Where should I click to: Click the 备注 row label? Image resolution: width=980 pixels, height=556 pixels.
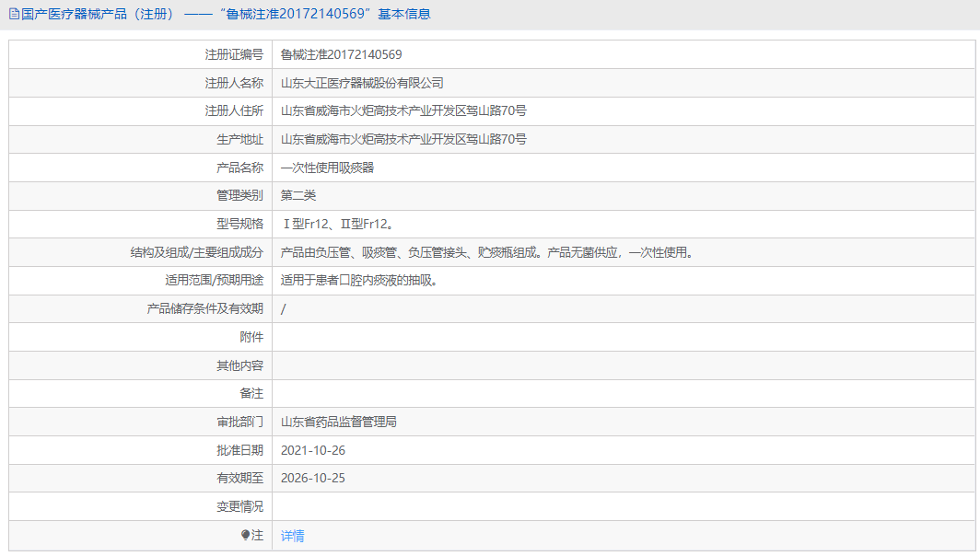[x=252, y=393]
